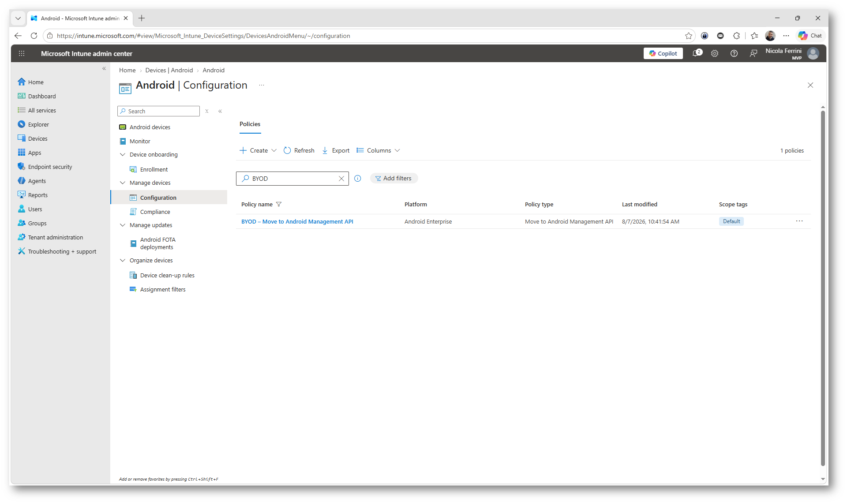Open the Columns dropdown

click(x=379, y=150)
